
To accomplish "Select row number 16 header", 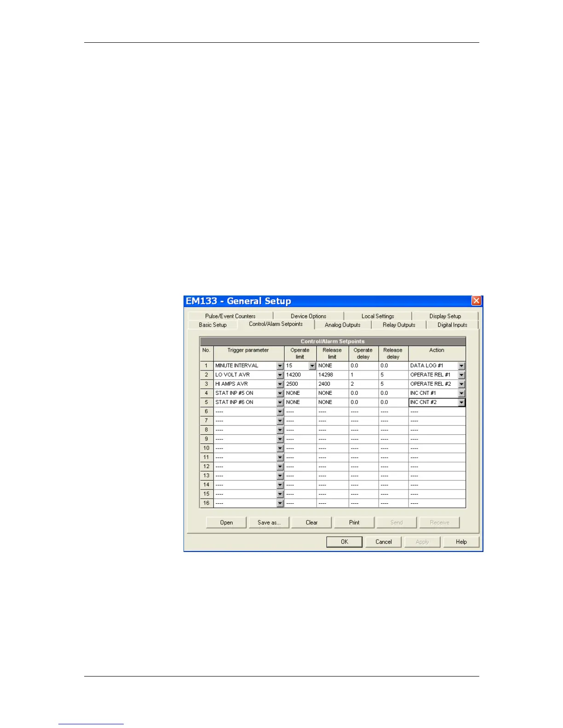I will click(x=207, y=503).
